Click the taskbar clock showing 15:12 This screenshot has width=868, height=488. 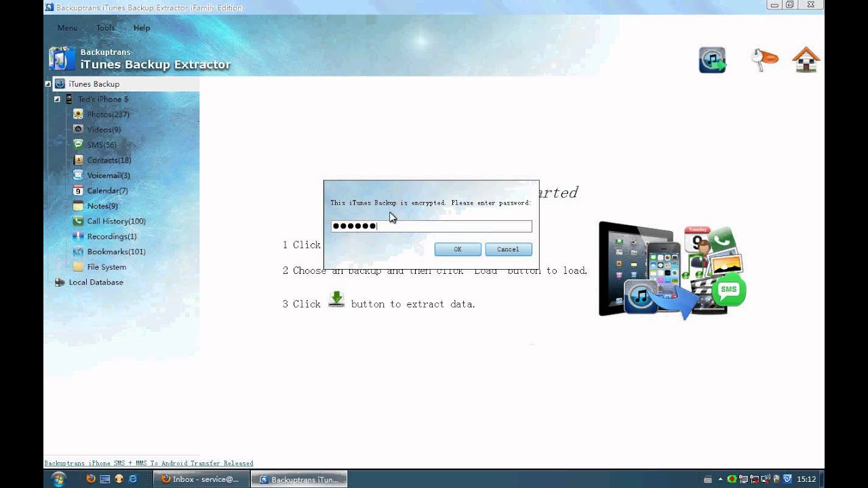[x=806, y=479]
